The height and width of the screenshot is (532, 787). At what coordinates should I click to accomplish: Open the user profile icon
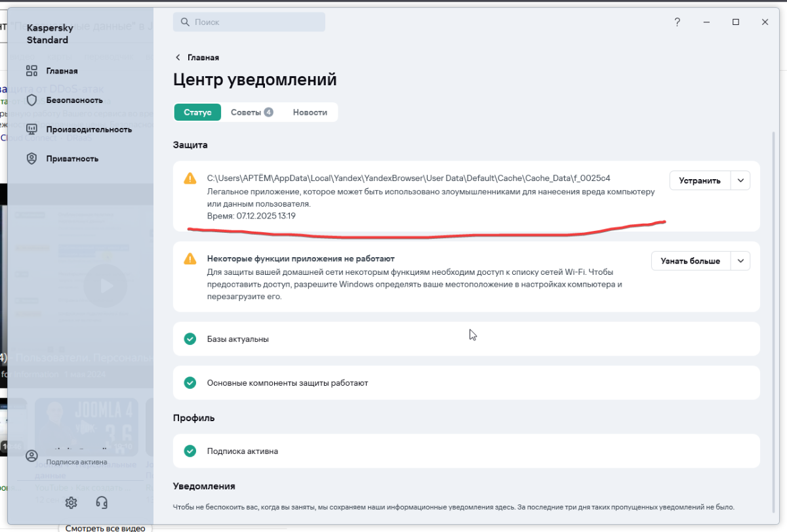tap(31, 456)
